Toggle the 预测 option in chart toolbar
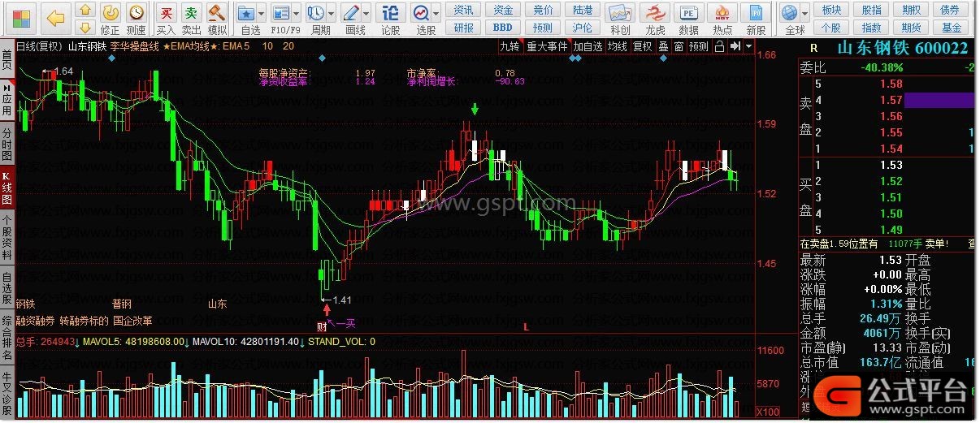The image size is (980, 423). coord(698,46)
